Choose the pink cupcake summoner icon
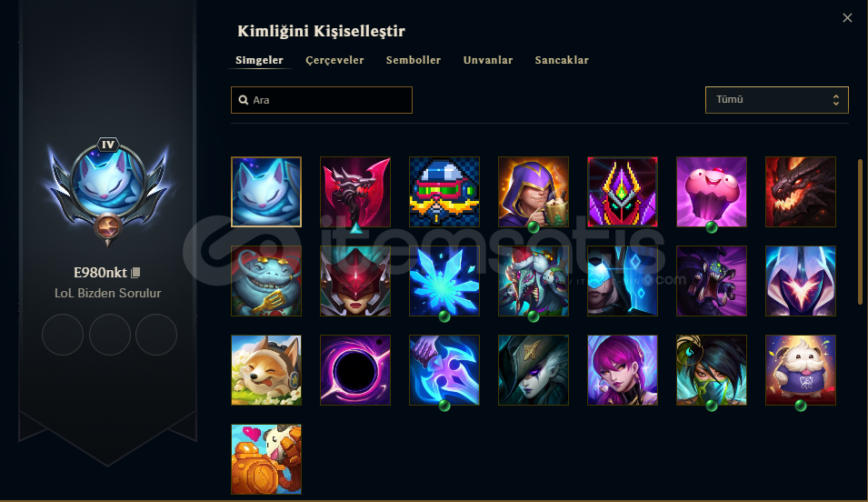Screen dimensions: 868x502 pos(712,192)
